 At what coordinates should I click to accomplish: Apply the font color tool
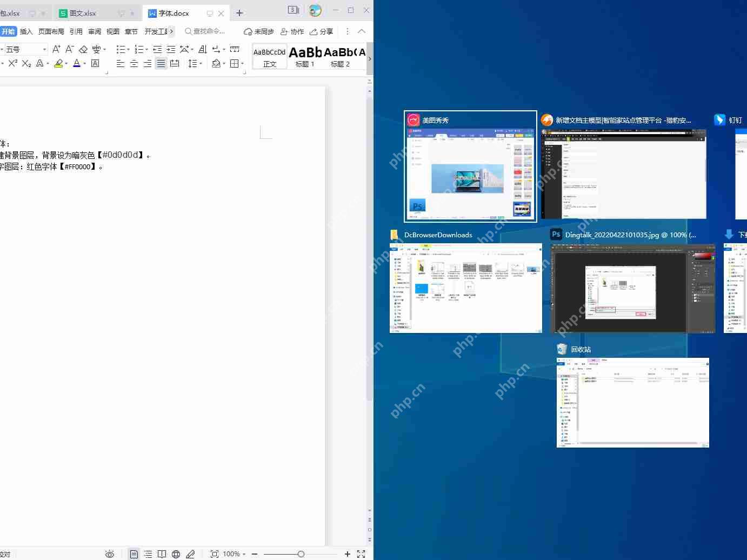click(x=77, y=63)
